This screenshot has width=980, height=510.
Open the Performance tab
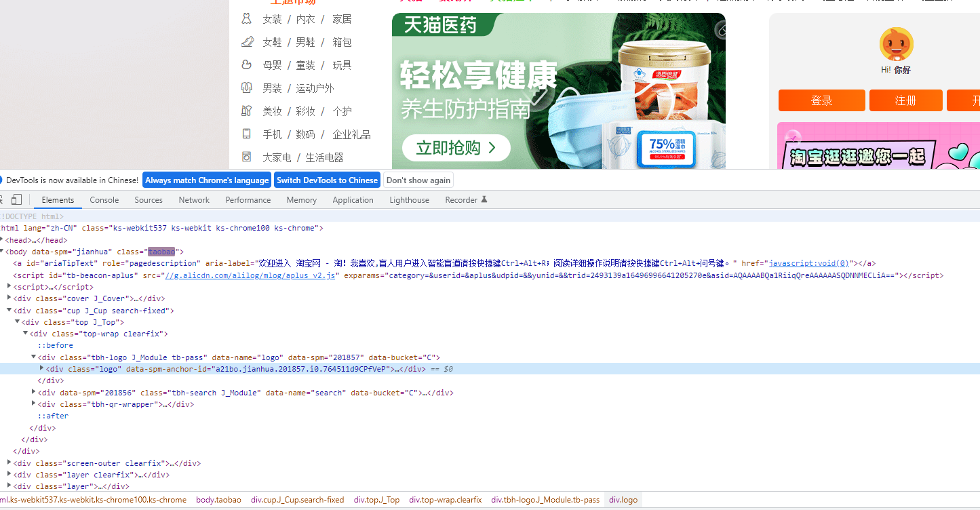(248, 200)
